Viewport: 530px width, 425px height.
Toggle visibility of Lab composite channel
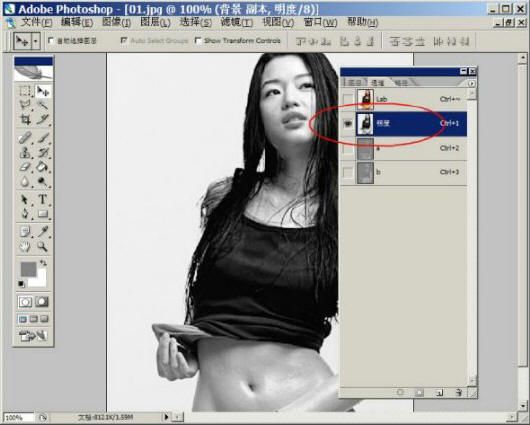coord(347,99)
